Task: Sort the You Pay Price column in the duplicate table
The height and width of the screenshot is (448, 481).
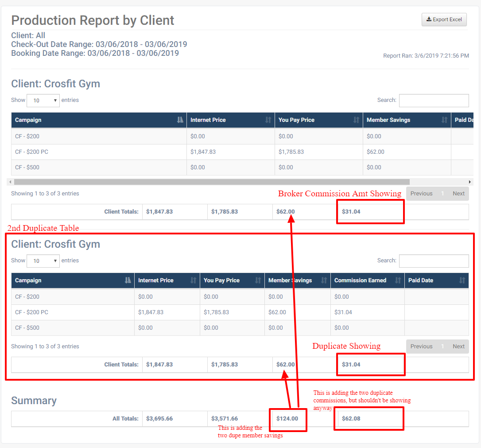Action: pyautogui.click(x=257, y=280)
